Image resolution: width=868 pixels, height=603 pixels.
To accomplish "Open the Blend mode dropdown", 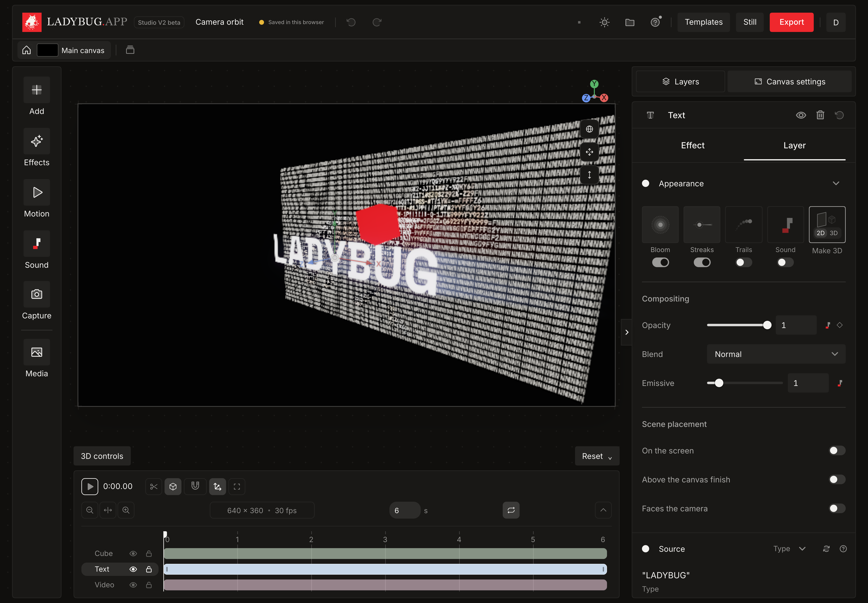I will 776,354.
